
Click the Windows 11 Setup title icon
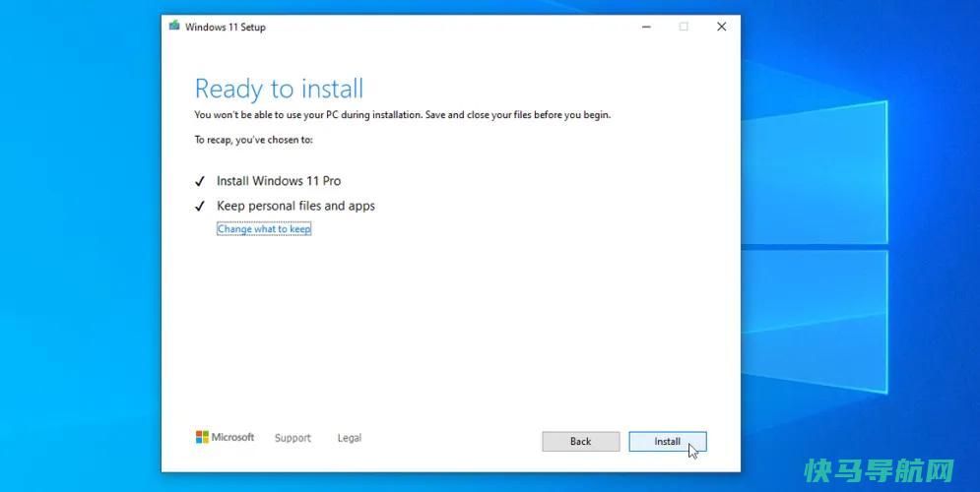pyautogui.click(x=174, y=27)
